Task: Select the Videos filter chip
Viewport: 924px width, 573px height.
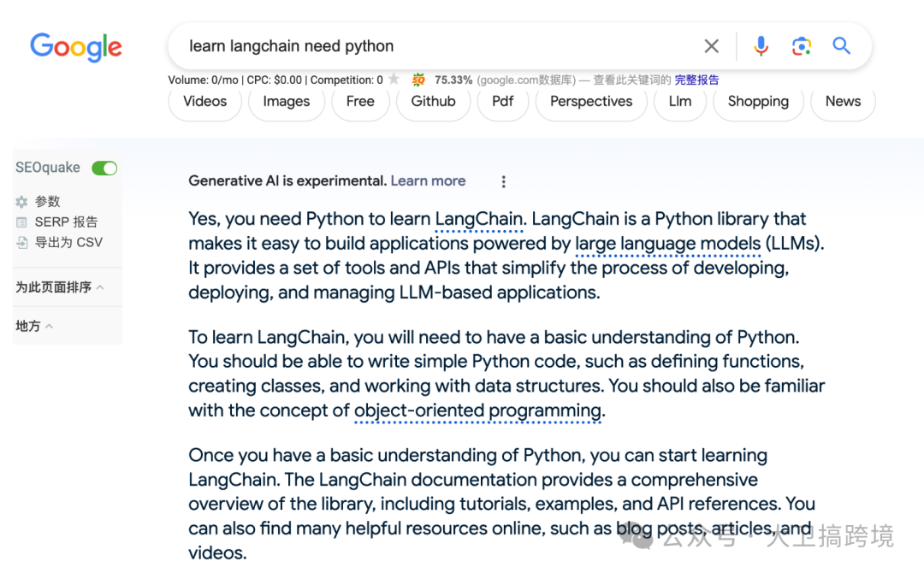Action: point(205,102)
